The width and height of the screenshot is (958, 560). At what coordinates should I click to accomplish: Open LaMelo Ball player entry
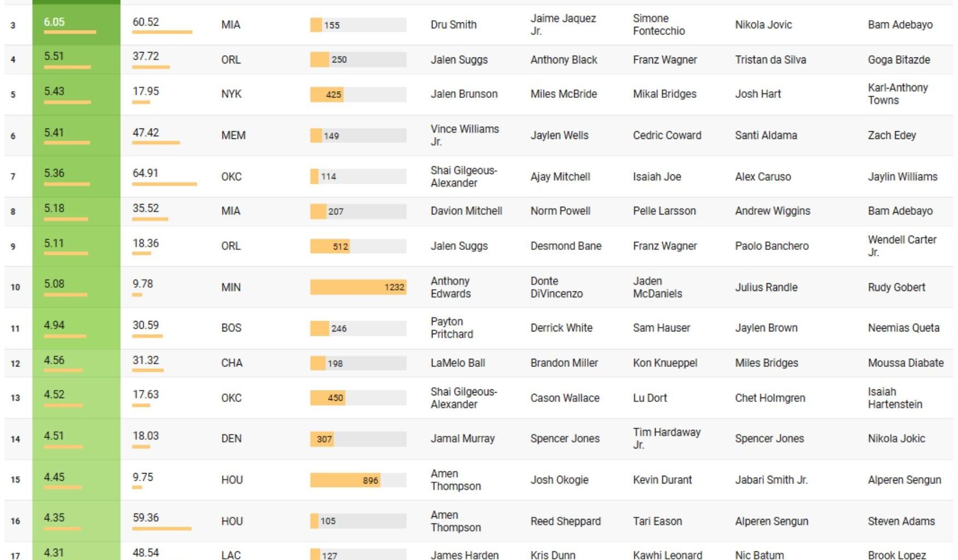pyautogui.click(x=458, y=363)
